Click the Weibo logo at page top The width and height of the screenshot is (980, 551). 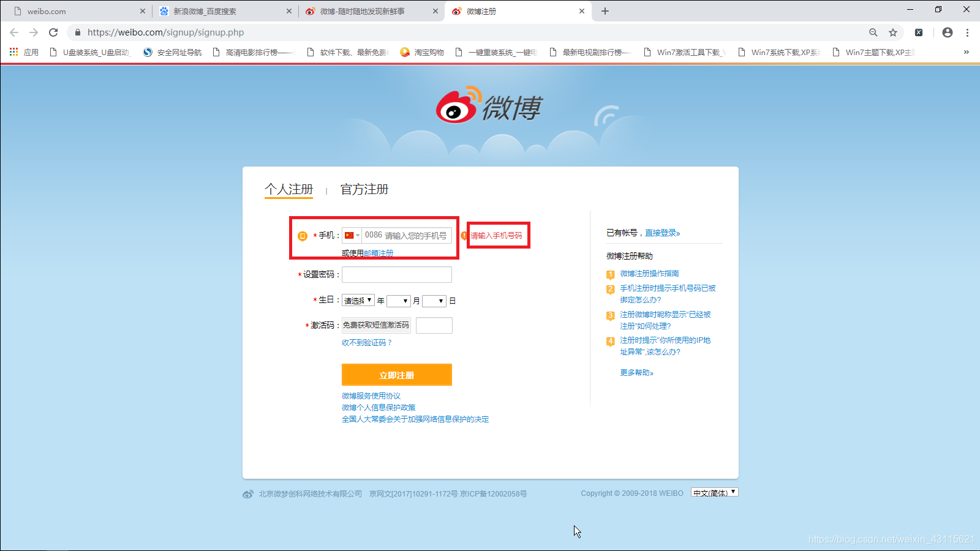click(489, 105)
